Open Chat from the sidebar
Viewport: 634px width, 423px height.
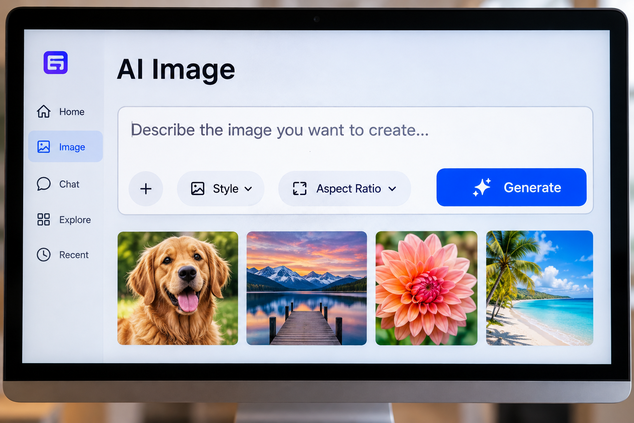tap(65, 184)
